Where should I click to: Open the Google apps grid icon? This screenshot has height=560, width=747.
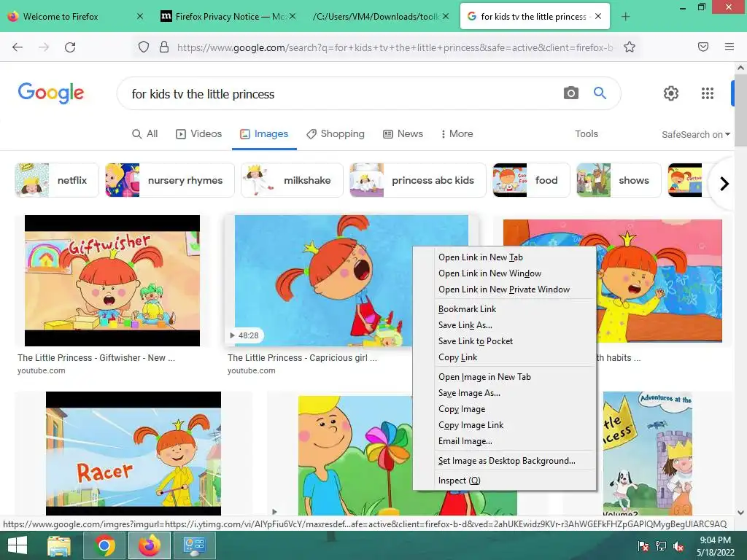(x=708, y=93)
